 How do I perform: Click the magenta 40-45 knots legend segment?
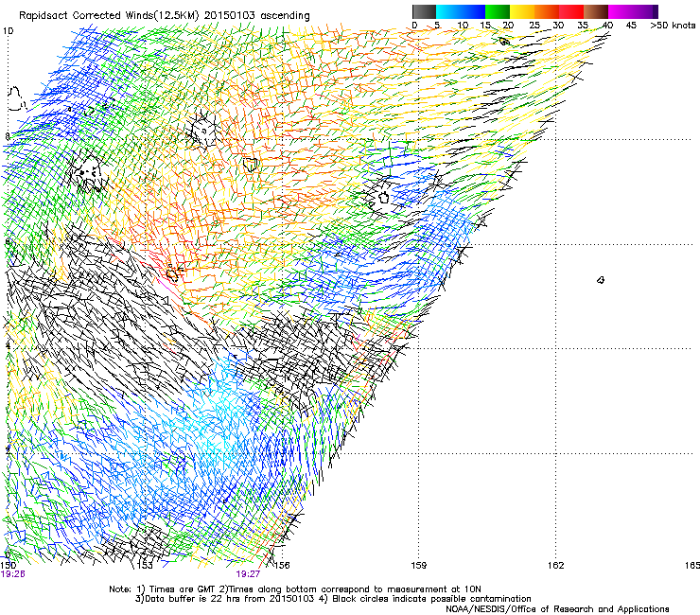point(621,11)
